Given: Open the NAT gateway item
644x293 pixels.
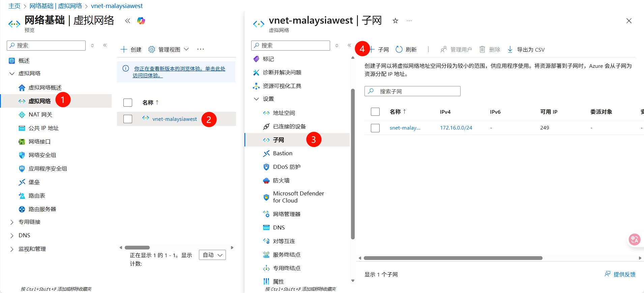Looking at the screenshot, I should click(x=40, y=114).
